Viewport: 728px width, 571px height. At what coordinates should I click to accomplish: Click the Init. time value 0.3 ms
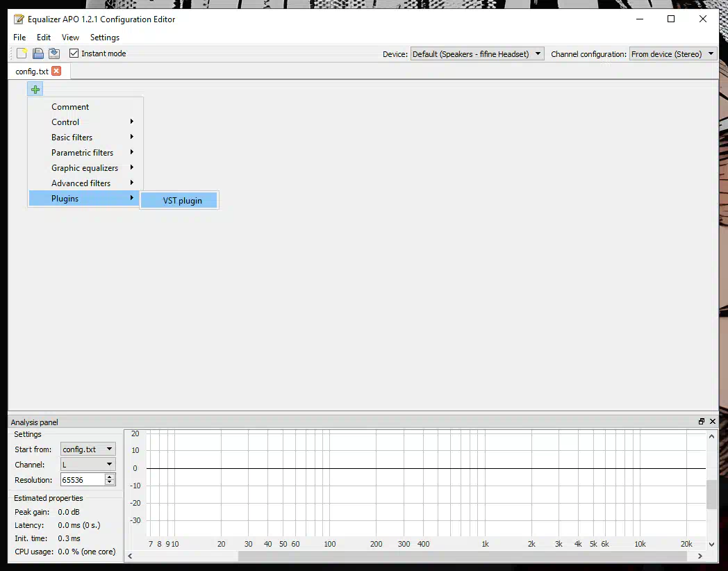(x=69, y=538)
